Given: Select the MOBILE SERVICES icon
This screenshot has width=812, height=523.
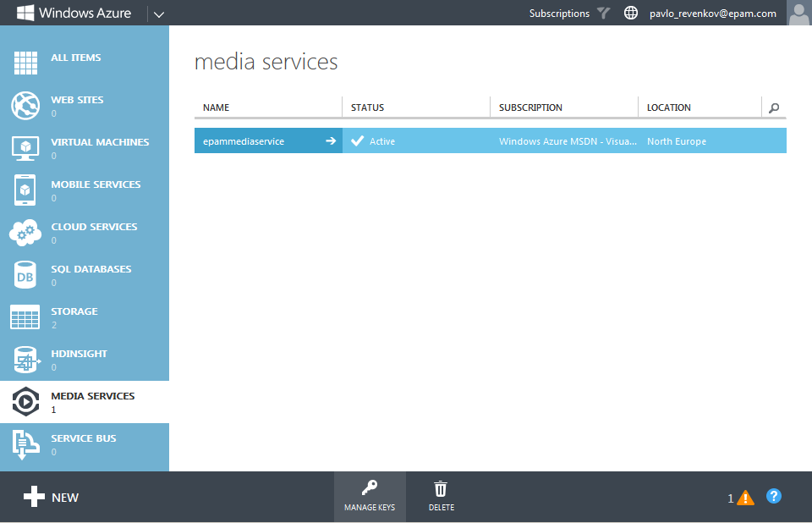Looking at the screenshot, I should point(25,190).
